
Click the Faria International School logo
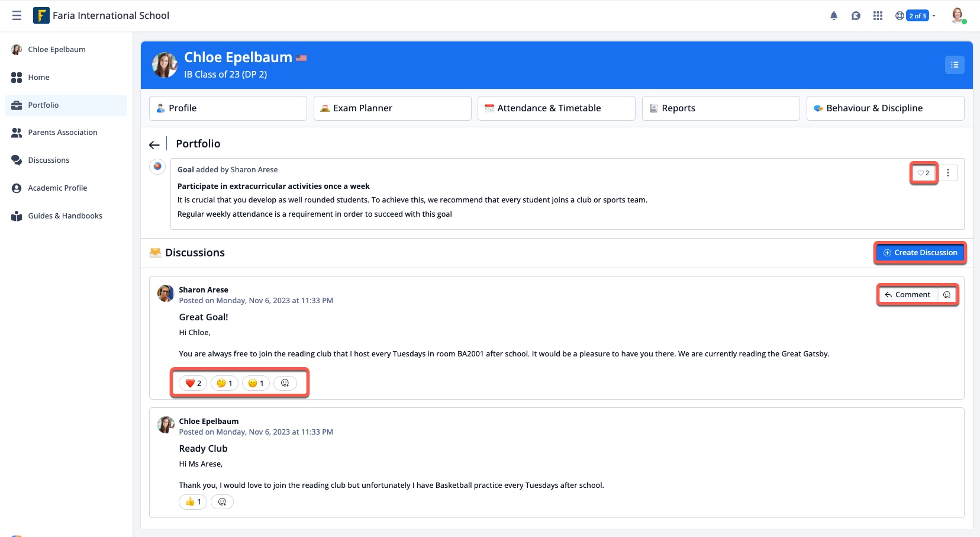(41, 15)
